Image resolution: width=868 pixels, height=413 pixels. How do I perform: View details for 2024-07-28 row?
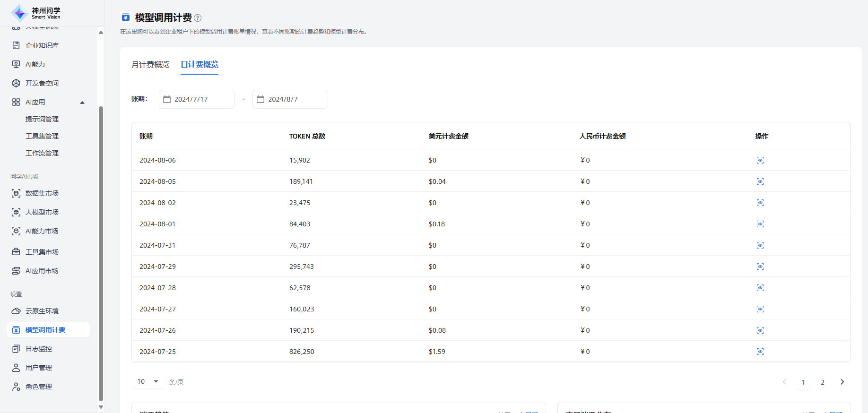(x=760, y=288)
